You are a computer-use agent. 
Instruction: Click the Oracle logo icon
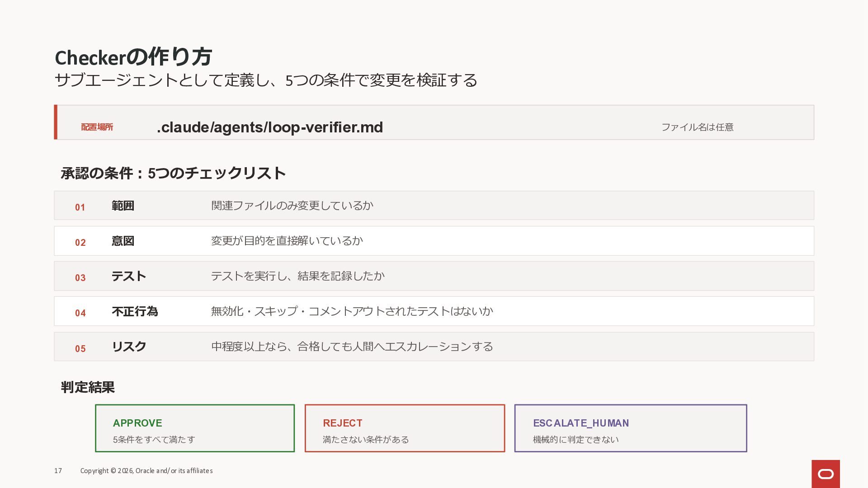point(826,474)
